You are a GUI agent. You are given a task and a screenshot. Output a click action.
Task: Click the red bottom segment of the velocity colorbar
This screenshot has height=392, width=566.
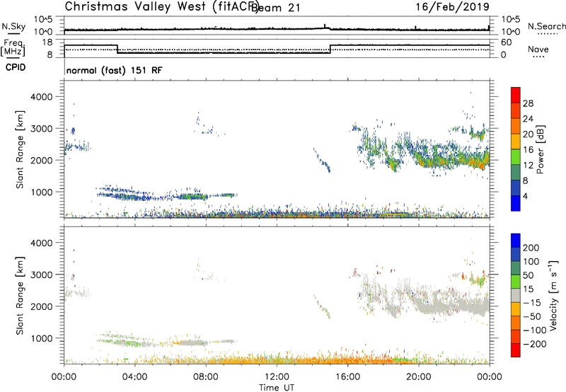pyautogui.click(x=516, y=350)
